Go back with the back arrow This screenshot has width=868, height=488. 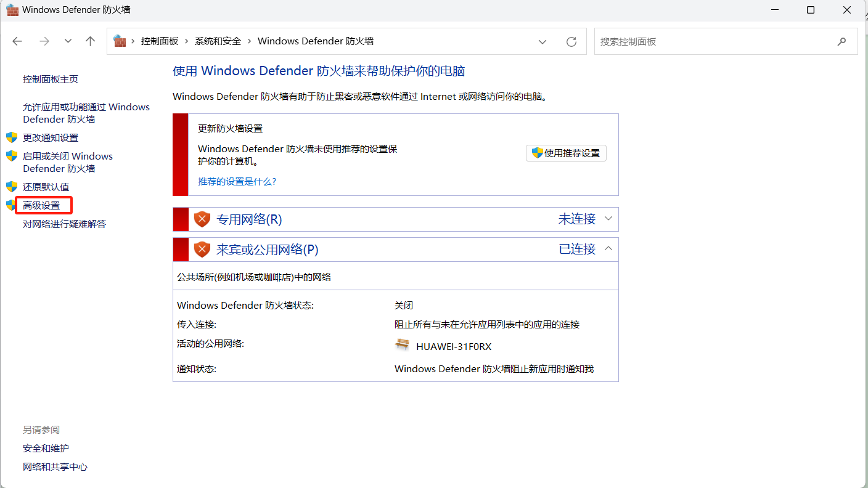pos(17,41)
